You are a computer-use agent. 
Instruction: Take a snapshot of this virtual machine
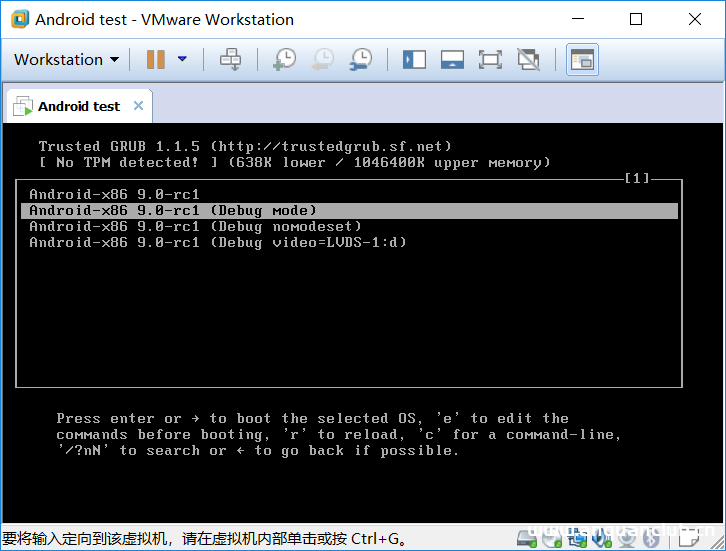[285, 60]
